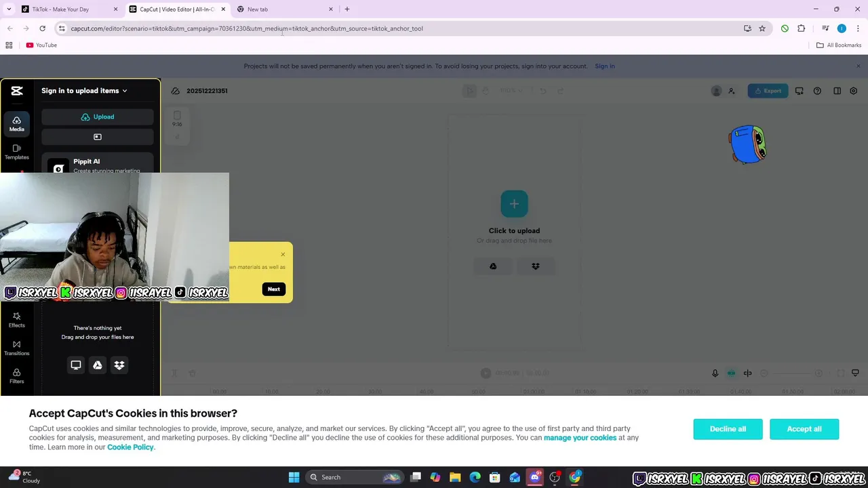Open the user avatar profile icon
868x488 pixels.
click(716, 91)
